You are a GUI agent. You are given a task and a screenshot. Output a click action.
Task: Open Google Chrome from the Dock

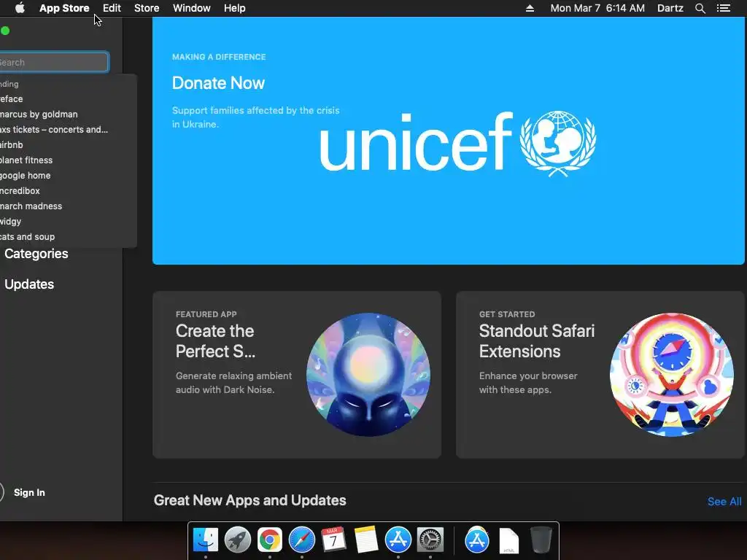coord(270,540)
